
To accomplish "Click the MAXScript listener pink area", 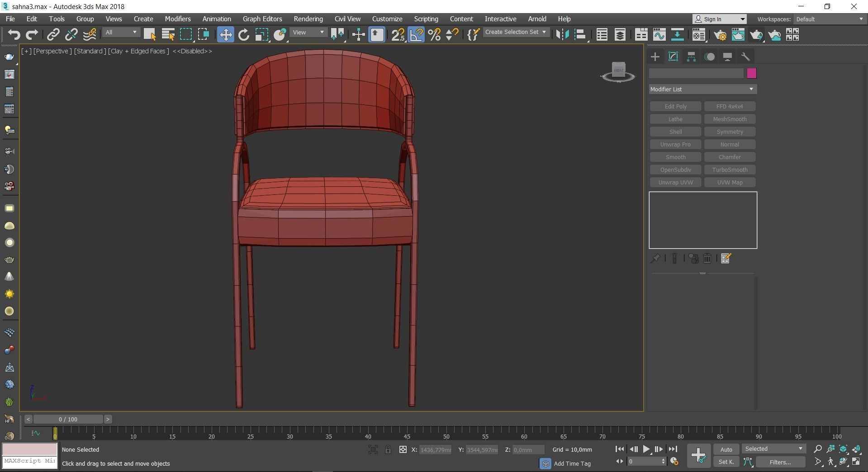I will tap(30, 449).
